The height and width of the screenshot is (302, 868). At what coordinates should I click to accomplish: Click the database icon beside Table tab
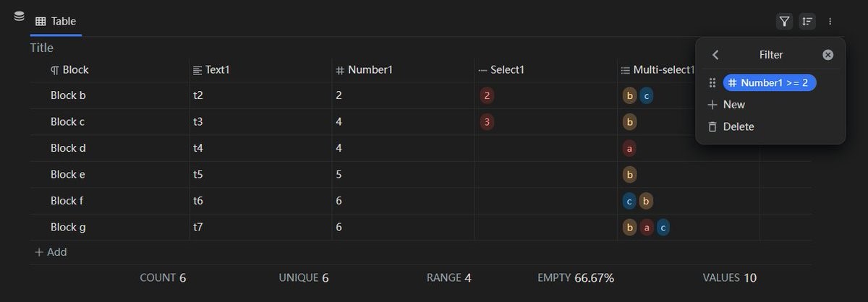(x=19, y=17)
